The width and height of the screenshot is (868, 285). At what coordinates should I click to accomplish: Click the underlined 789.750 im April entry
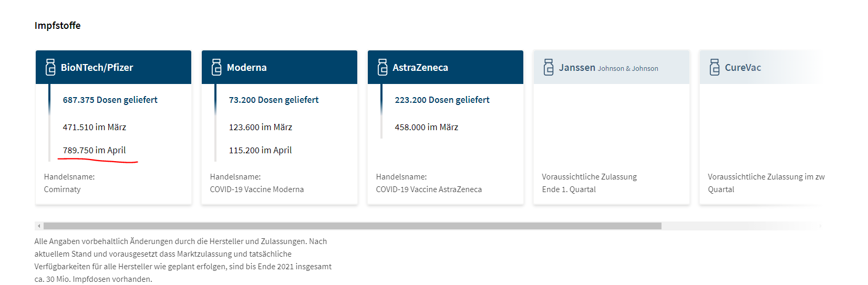click(x=94, y=150)
